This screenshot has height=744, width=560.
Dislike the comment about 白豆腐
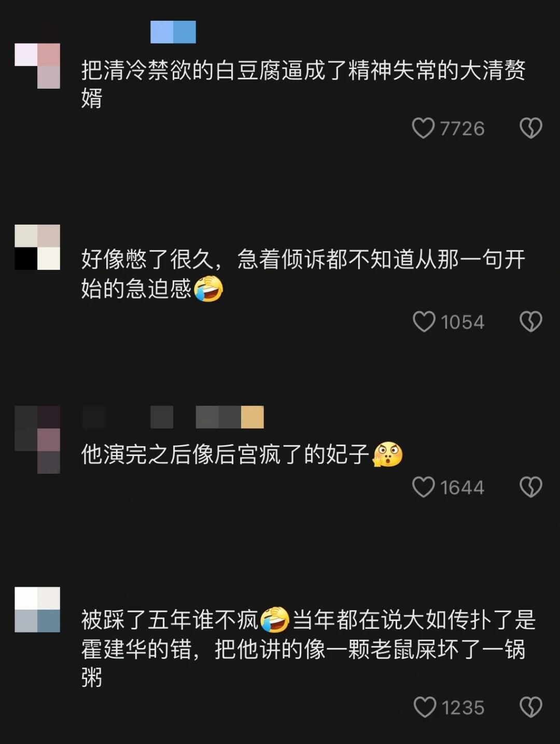click(x=530, y=128)
